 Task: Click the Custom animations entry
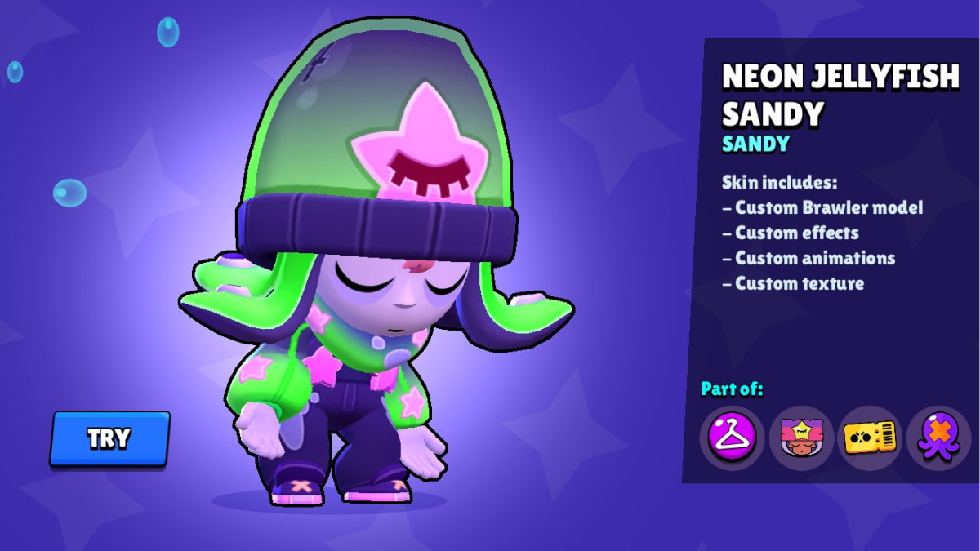[x=808, y=258]
